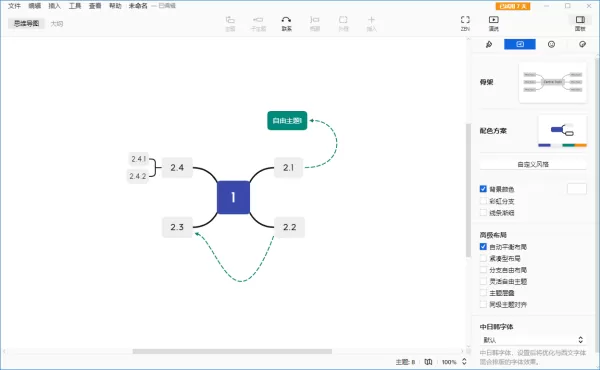Enable the 紧凑型布局 checkbox

coord(483,258)
